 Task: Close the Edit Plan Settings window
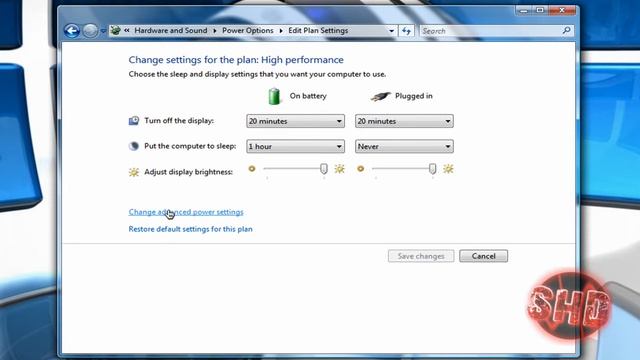point(562,10)
